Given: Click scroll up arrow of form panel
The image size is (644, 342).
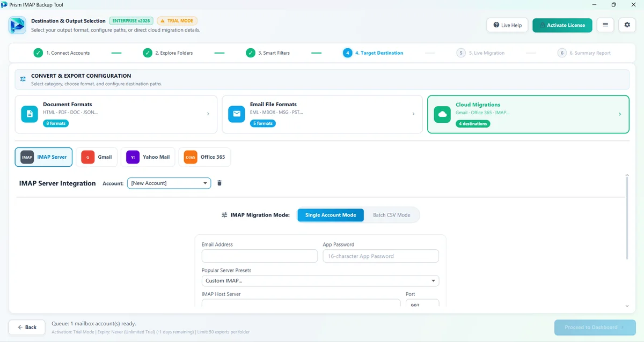Looking at the screenshot, I should (627, 175).
